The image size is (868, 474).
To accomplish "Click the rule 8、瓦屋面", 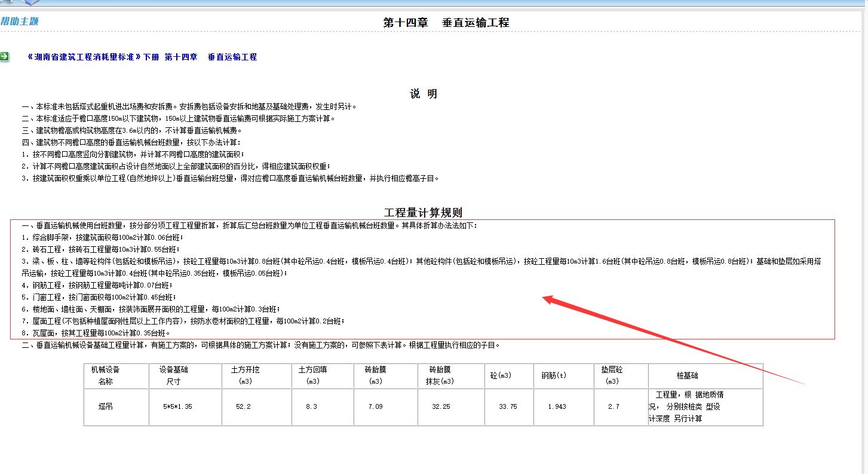I will [96, 333].
